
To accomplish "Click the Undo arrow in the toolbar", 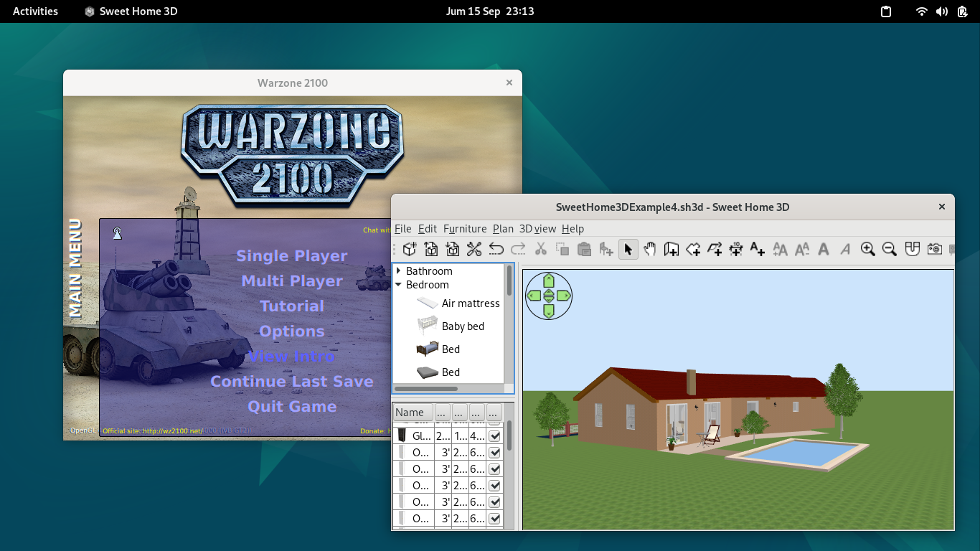I will coord(496,249).
